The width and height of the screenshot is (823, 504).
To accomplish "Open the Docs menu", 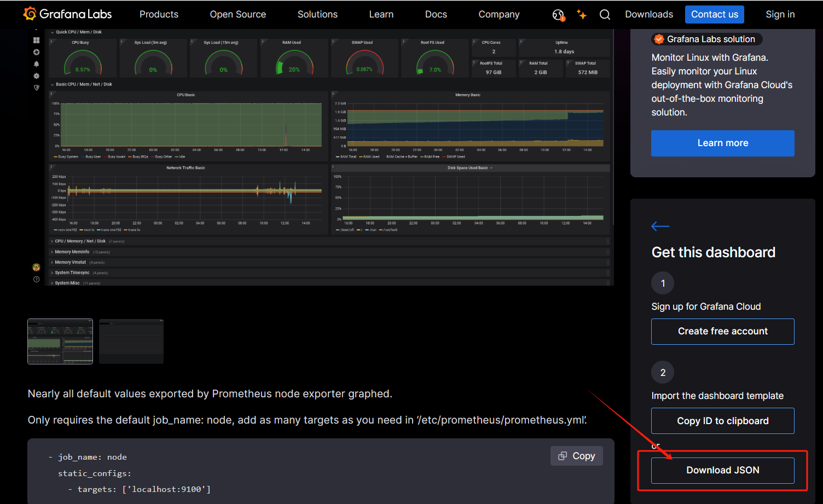I will (436, 14).
